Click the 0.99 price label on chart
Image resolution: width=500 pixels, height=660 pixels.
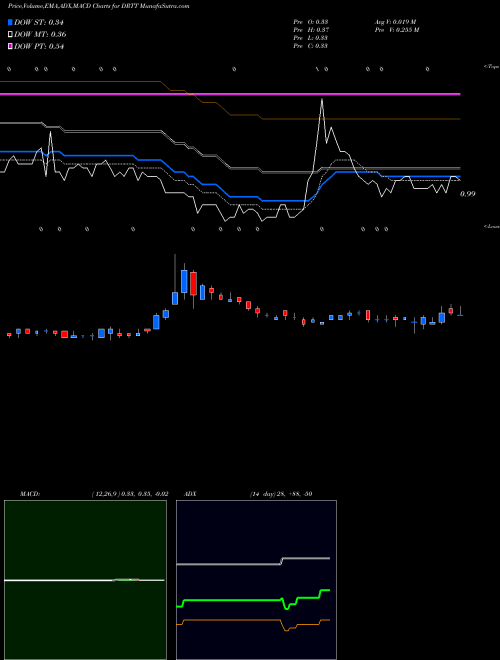click(x=468, y=194)
